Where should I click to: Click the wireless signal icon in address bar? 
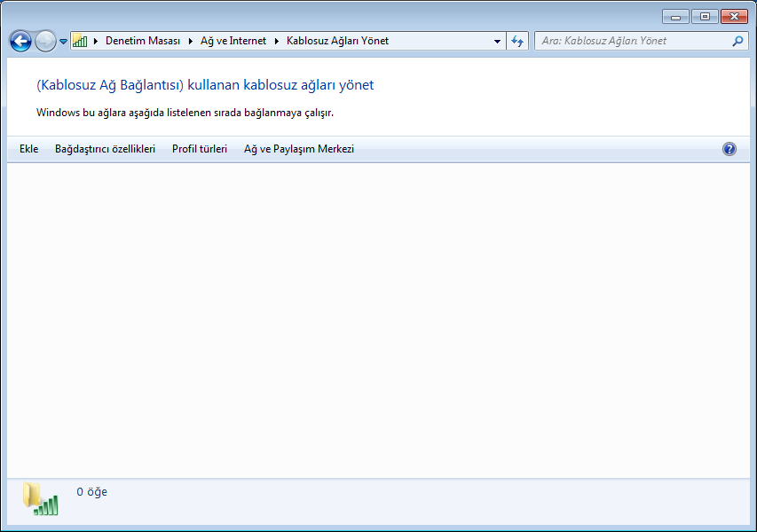click(80, 41)
